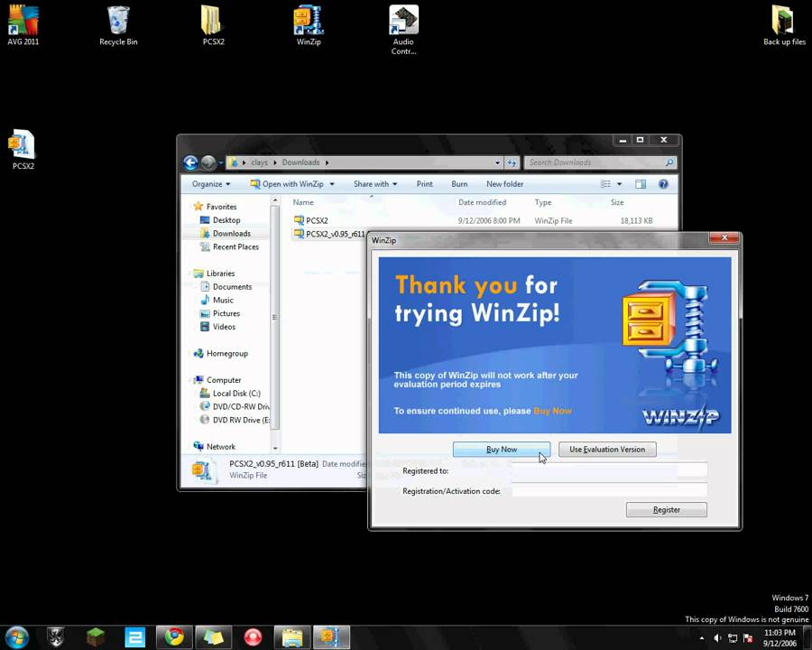Open Minecraft from the taskbar
This screenshot has height=650, width=812.
(x=96, y=637)
